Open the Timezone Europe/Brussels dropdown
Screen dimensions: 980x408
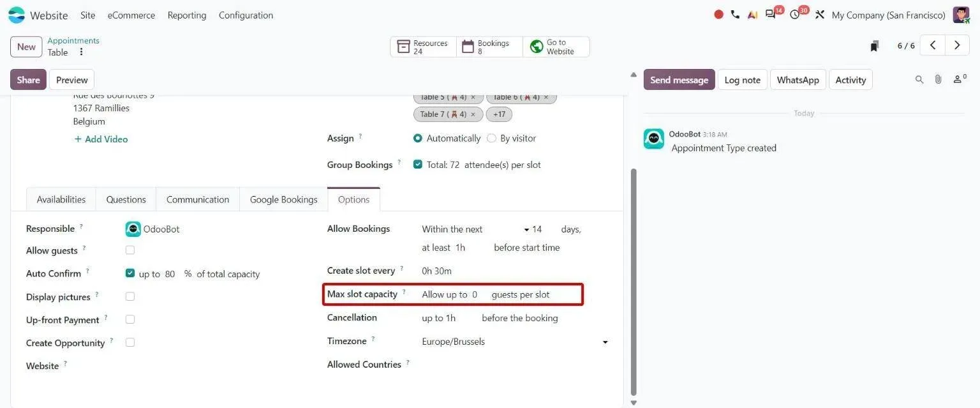(515, 342)
